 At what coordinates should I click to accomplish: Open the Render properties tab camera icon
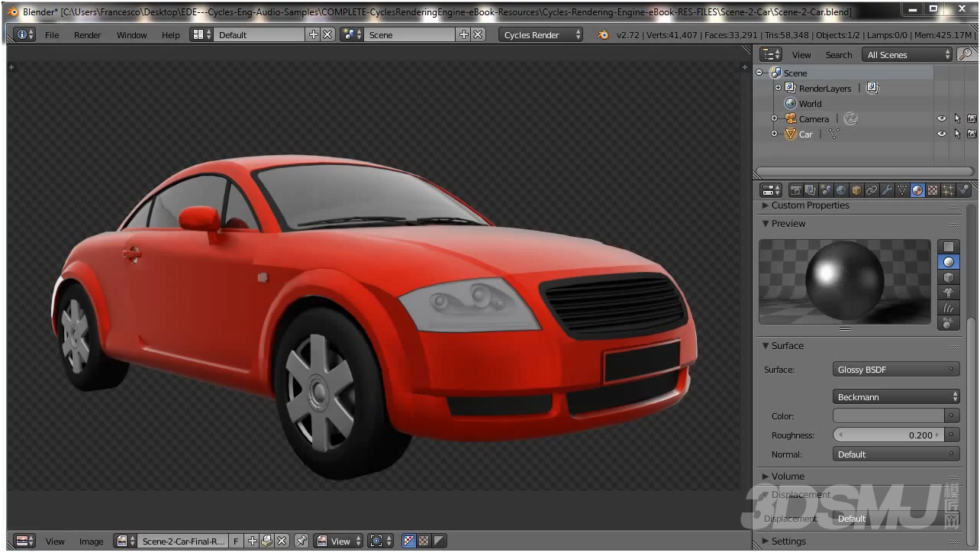[x=795, y=190]
